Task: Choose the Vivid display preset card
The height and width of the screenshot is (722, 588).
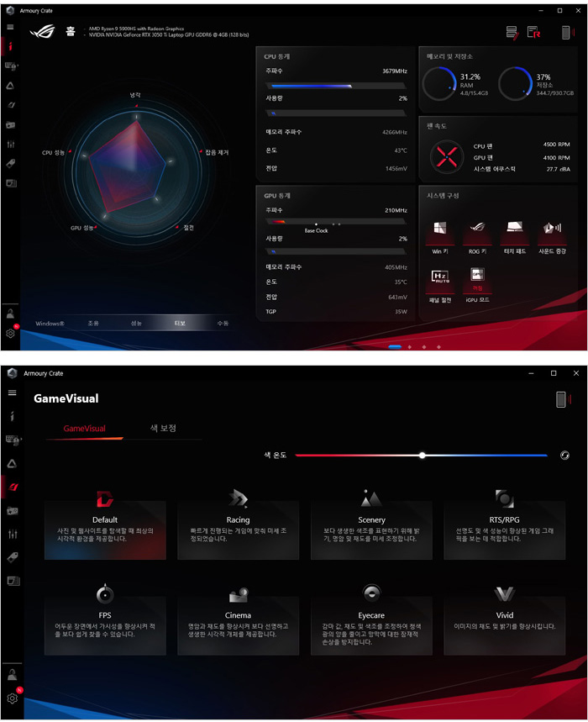Action: [x=504, y=625]
